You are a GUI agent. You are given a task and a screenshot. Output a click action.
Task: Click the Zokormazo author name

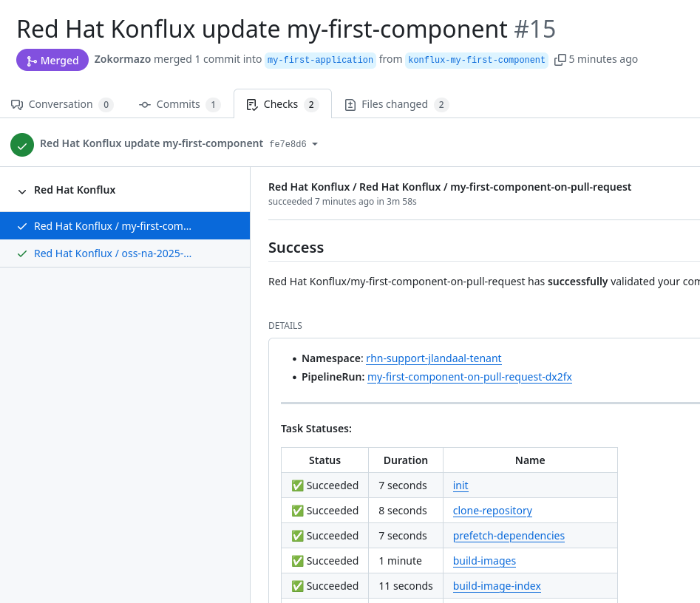(x=123, y=59)
